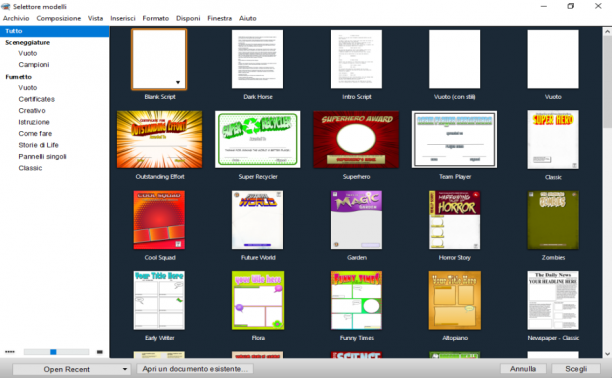Open the Pannelli singoli category
The image size is (612, 378).
coord(42,157)
